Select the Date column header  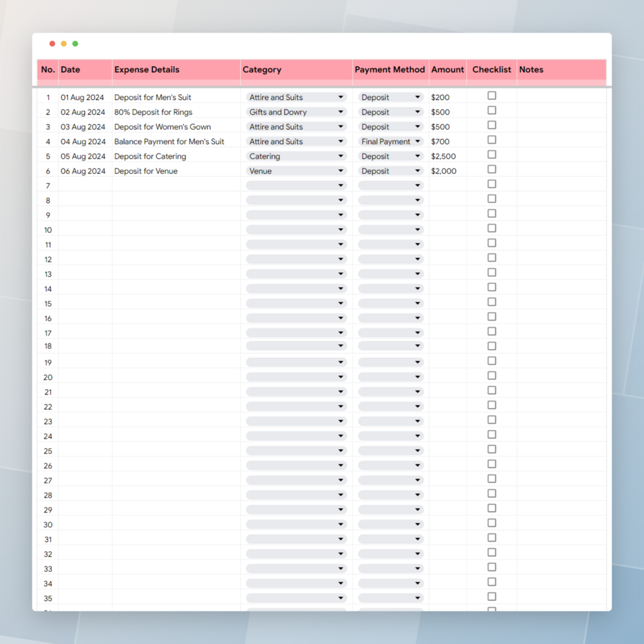point(85,70)
